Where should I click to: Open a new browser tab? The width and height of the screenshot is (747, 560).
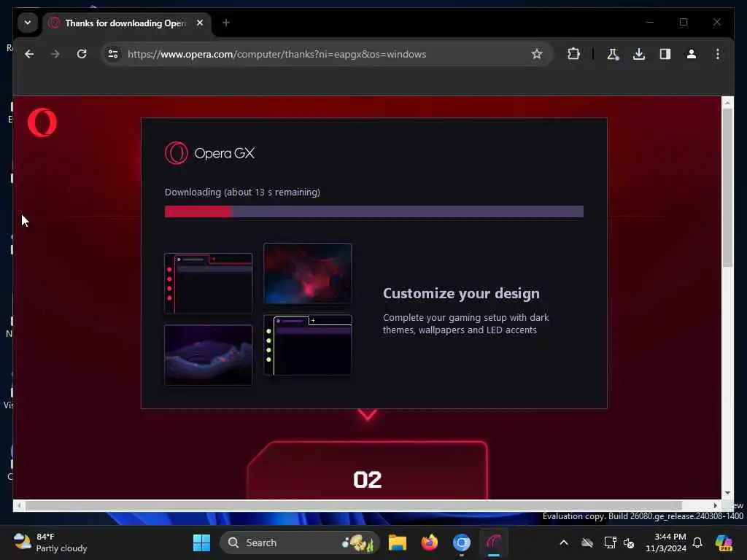(x=226, y=23)
